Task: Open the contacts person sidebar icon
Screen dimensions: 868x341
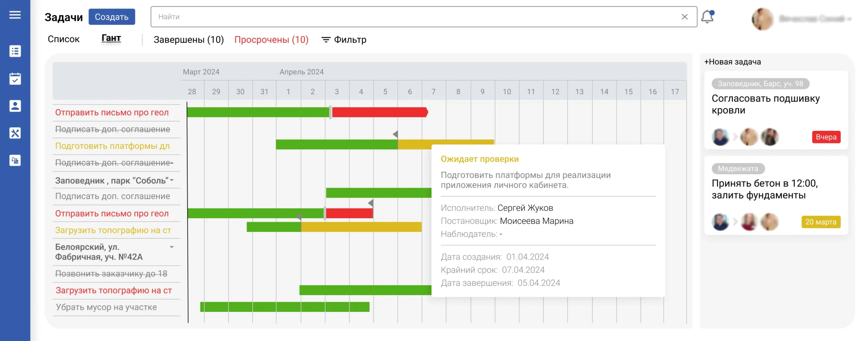Action: tap(15, 106)
